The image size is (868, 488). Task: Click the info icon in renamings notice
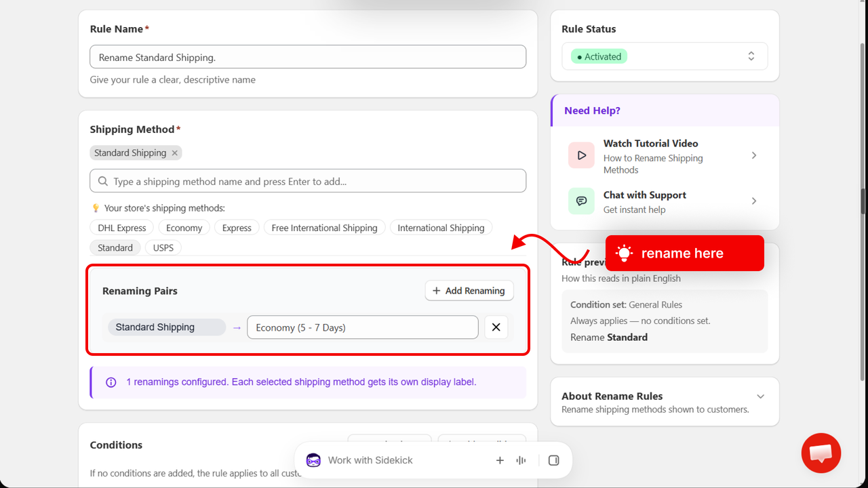click(x=111, y=382)
